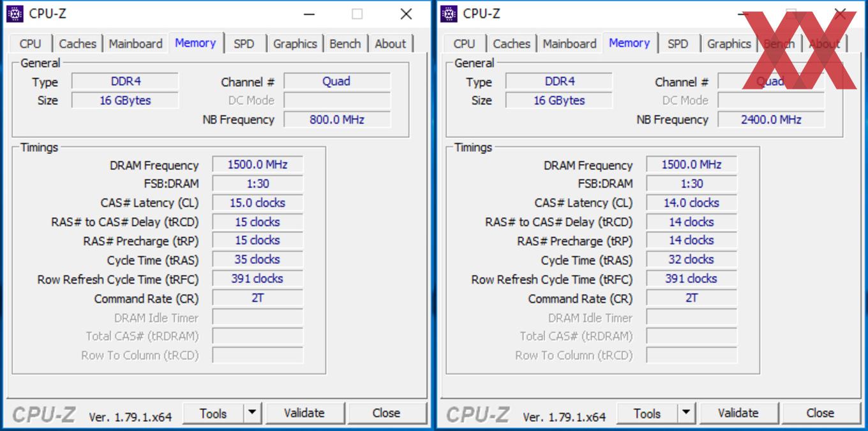Viewport: 868px width, 431px height.
Task: Switch to Bench tab in left window
Action: tap(345, 43)
